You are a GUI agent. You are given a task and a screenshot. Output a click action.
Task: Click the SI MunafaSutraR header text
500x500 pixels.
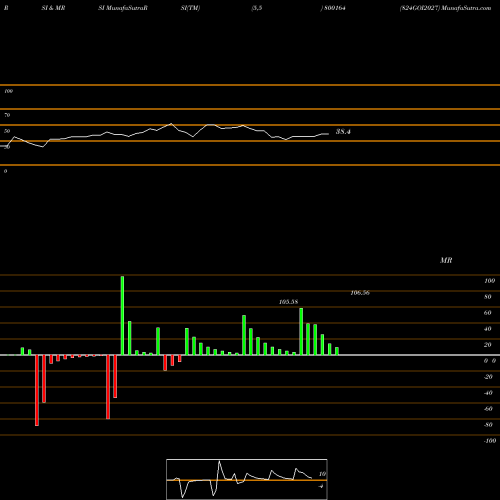(x=123, y=8)
